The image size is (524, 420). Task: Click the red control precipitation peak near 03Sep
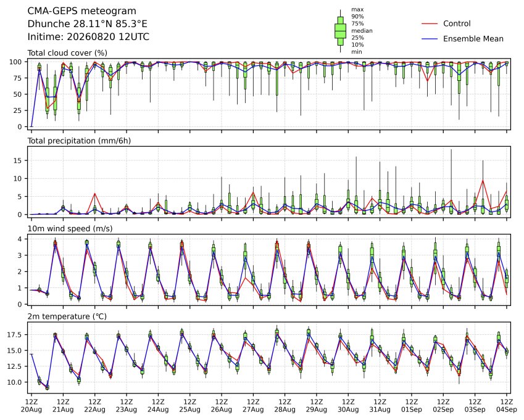(483, 181)
